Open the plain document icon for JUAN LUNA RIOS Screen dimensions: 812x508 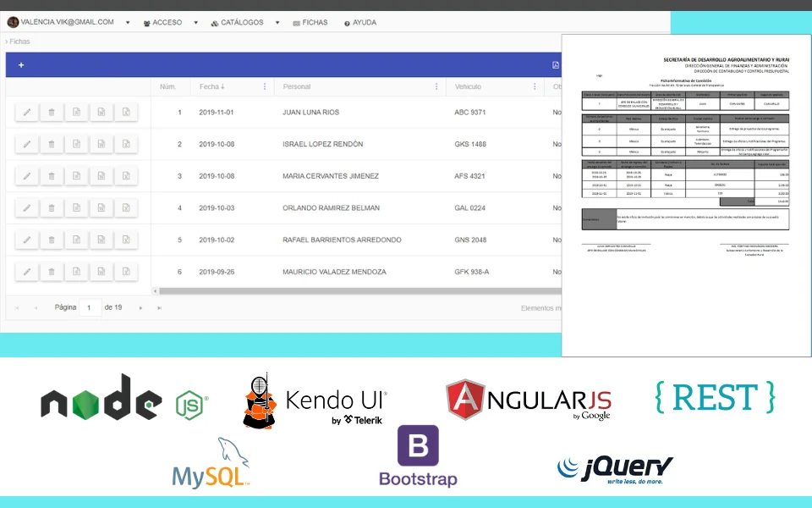coord(77,112)
